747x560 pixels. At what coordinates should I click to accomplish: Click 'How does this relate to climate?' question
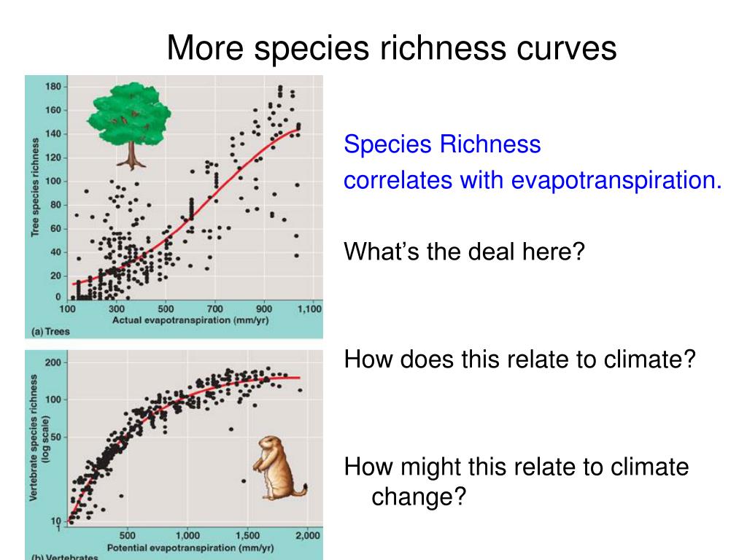(519, 359)
